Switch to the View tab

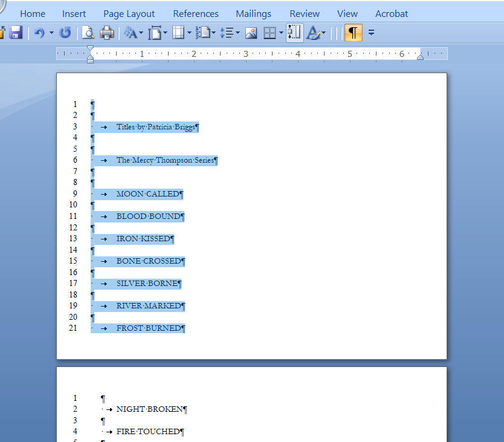click(347, 14)
